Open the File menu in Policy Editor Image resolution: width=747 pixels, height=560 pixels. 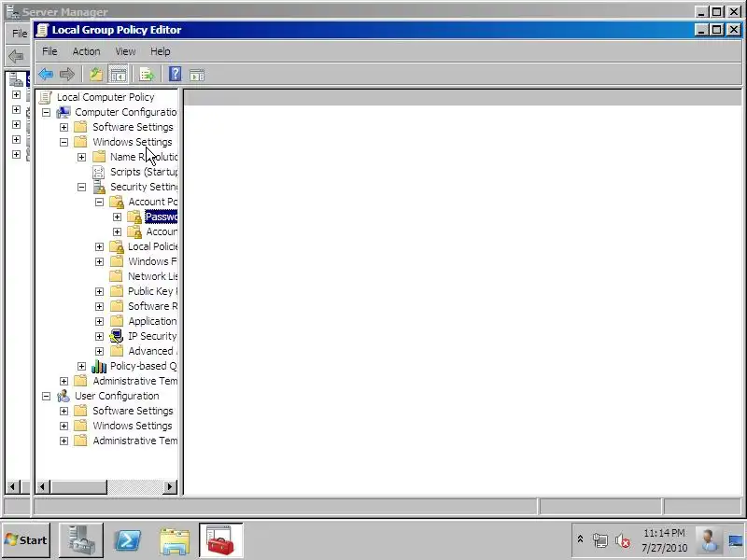click(x=49, y=51)
